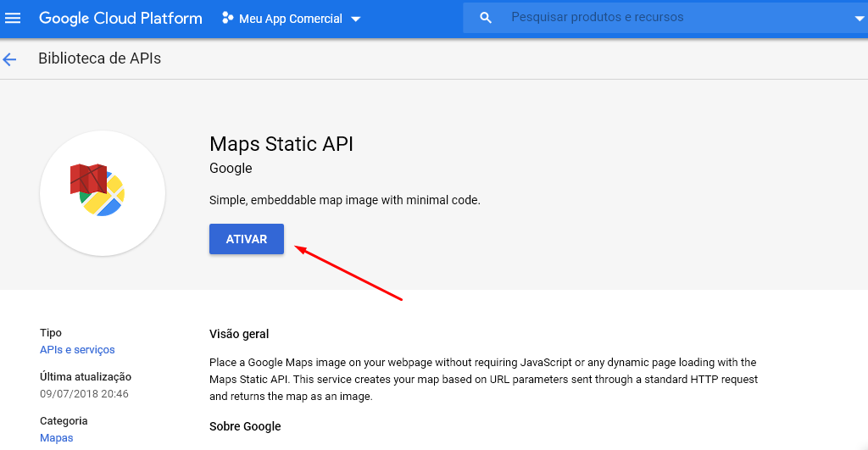
Task: Click the 'Simple, embeddable map image' description
Action: pyautogui.click(x=345, y=200)
